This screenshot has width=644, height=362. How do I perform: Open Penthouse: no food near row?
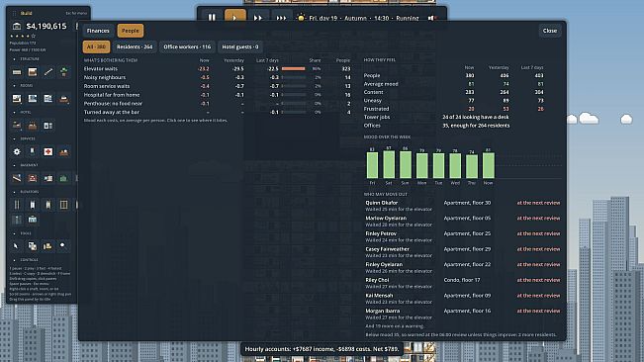pos(217,104)
